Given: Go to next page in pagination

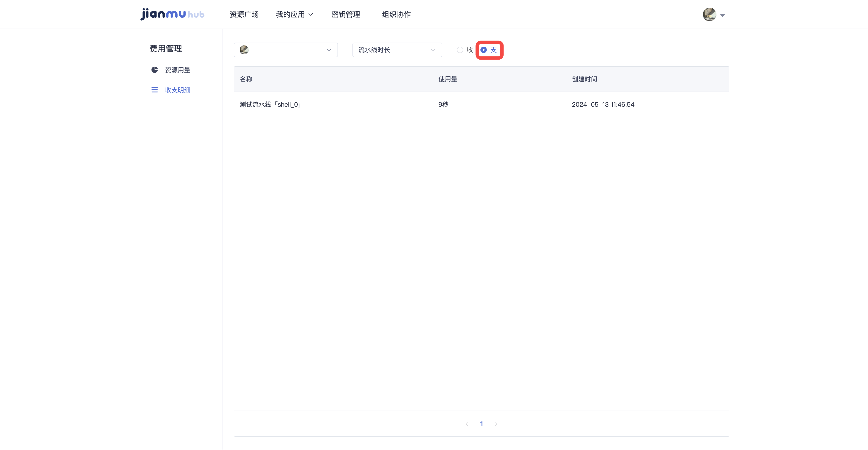Looking at the screenshot, I should pyautogui.click(x=496, y=424).
